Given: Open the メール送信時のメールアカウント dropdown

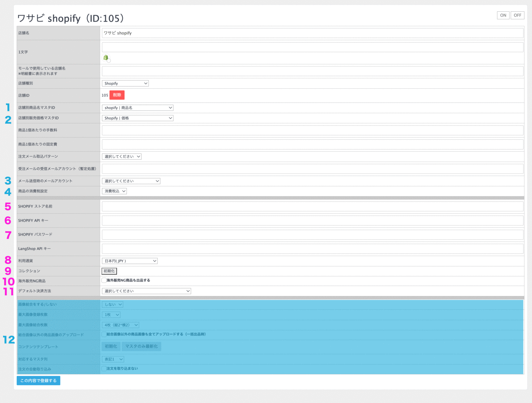Looking at the screenshot, I should click(x=131, y=181).
